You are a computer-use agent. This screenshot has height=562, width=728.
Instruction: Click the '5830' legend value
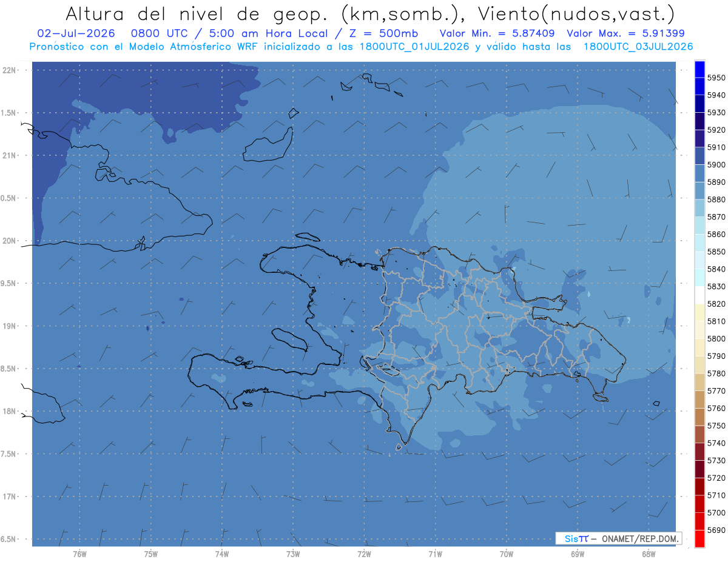(x=716, y=286)
